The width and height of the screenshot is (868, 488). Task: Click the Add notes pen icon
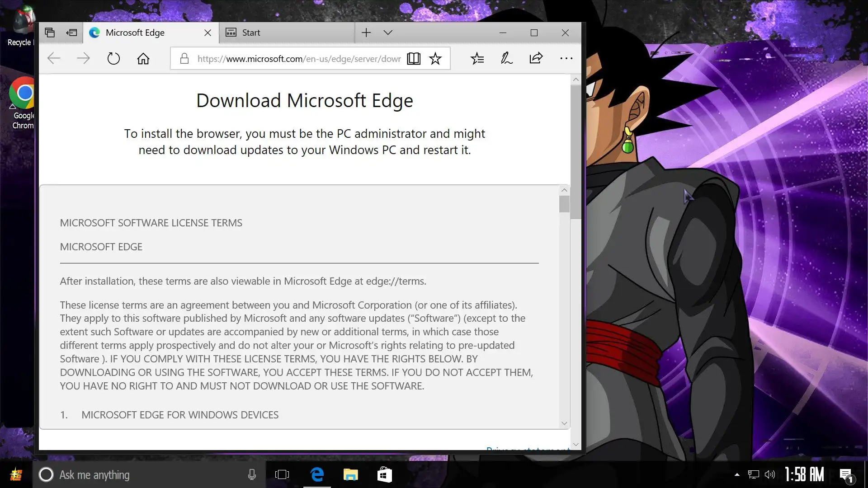click(506, 59)
